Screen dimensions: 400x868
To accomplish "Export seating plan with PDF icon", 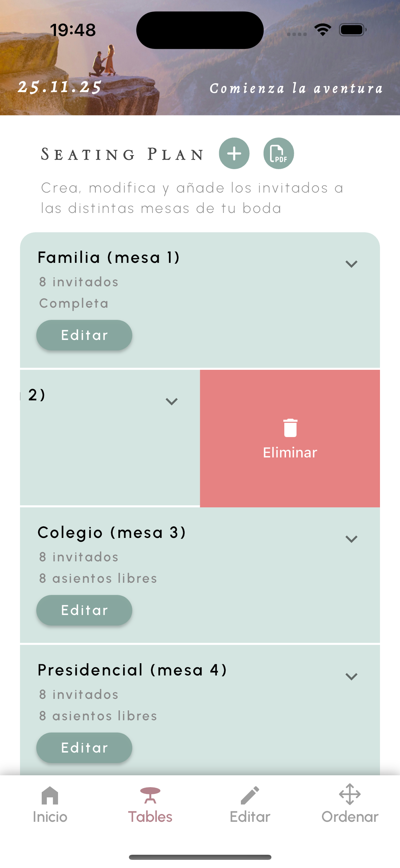I will coord(279,153).
